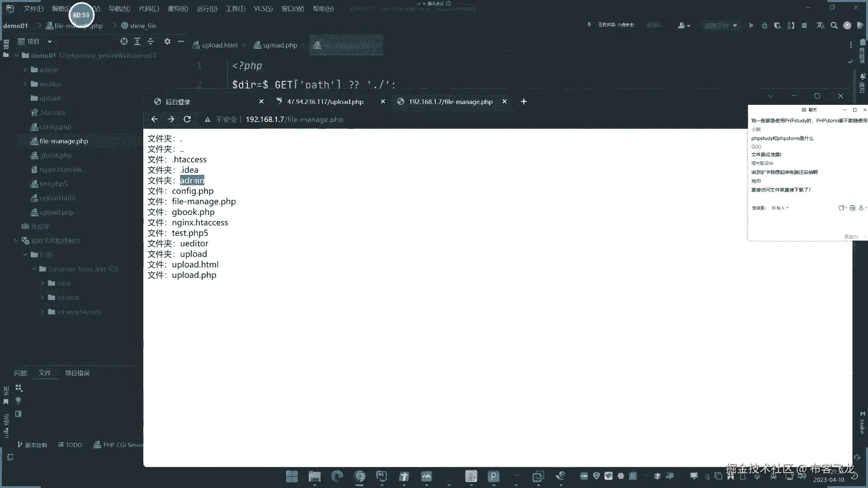Screen dimensions: 868x488
Task: Select file-manage.php in project tree
Action: (64, 141)
